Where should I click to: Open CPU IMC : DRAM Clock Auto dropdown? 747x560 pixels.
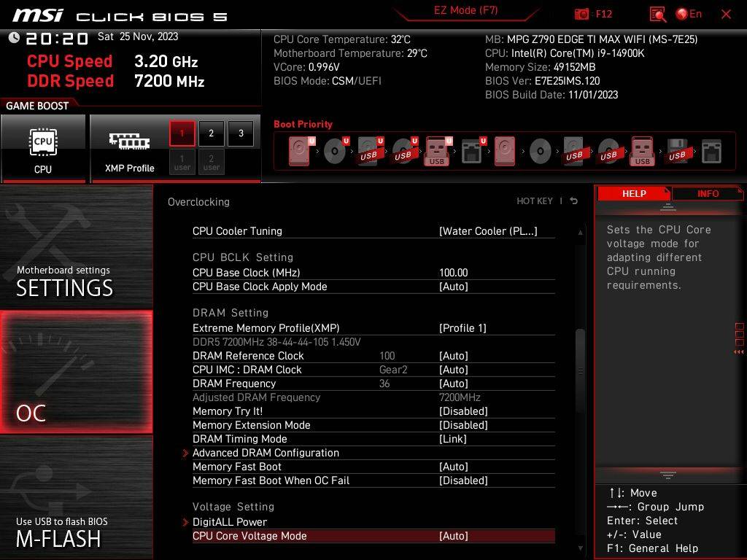coord(454,370)
